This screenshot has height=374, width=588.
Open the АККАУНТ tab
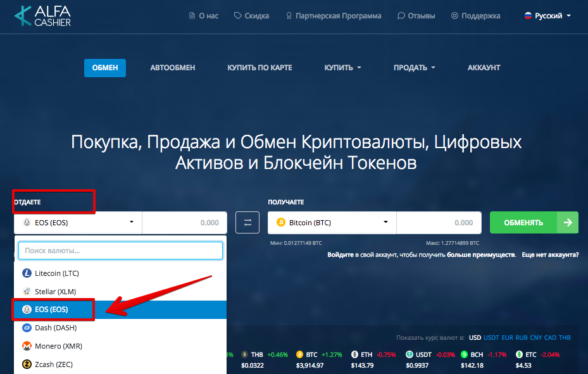click(484, 68)
